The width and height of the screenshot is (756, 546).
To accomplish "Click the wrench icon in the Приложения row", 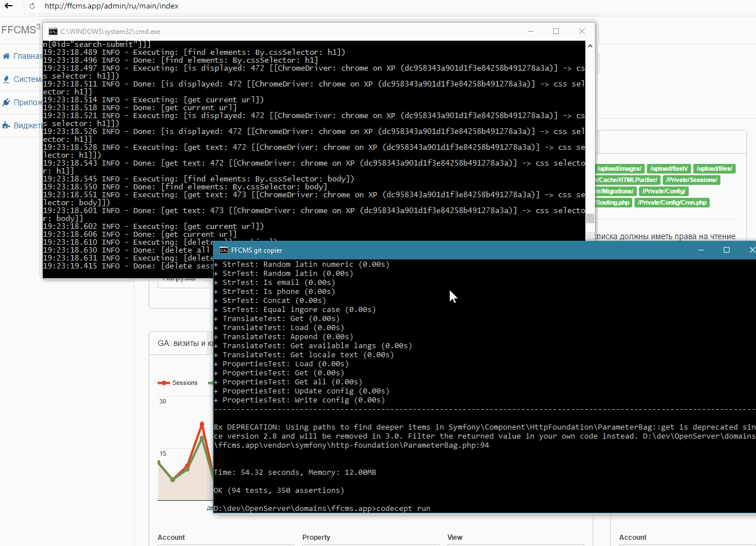I will tap(6, 102).
